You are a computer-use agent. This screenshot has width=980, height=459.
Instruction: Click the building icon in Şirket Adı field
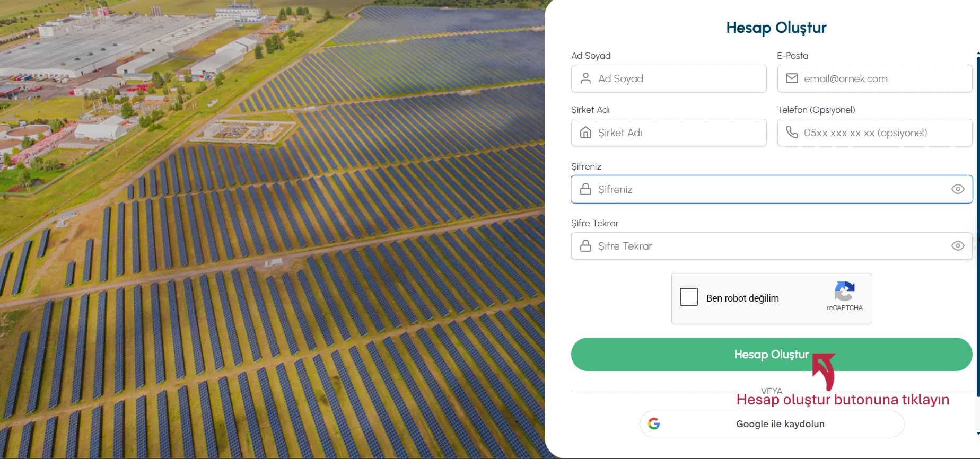pos(585,133)
